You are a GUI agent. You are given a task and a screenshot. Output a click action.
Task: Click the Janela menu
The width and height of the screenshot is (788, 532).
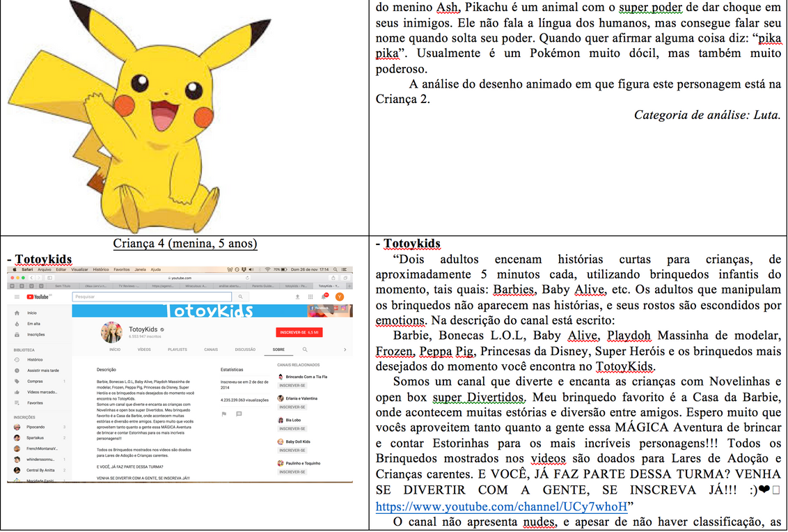[x=140, y=269]
